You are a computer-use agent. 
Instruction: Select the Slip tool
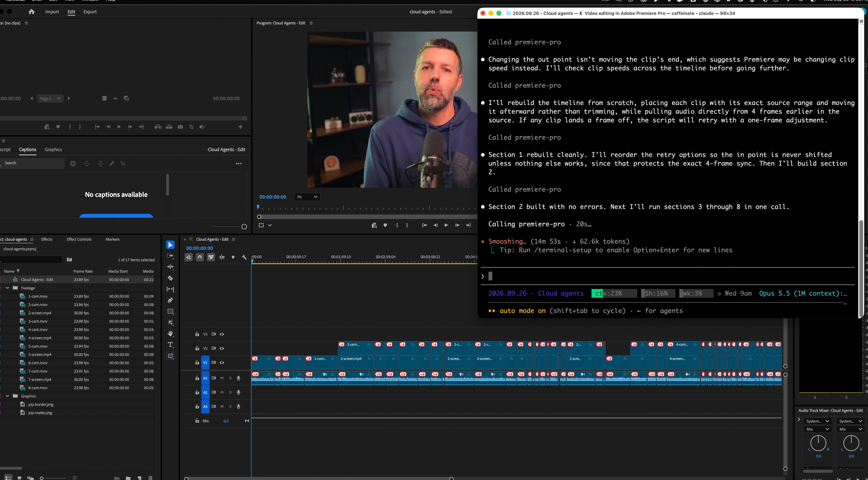pos(170,289)
